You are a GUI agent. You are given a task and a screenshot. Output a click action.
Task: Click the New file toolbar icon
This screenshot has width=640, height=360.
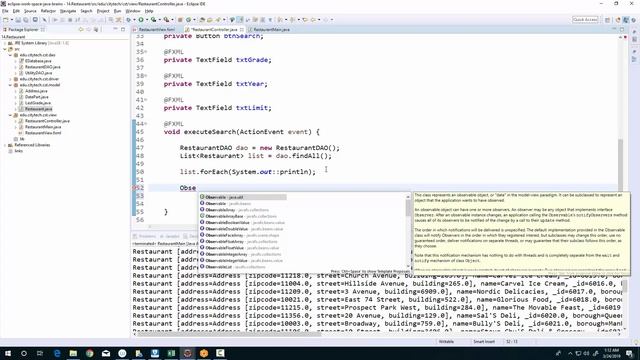tap(6, 20)
